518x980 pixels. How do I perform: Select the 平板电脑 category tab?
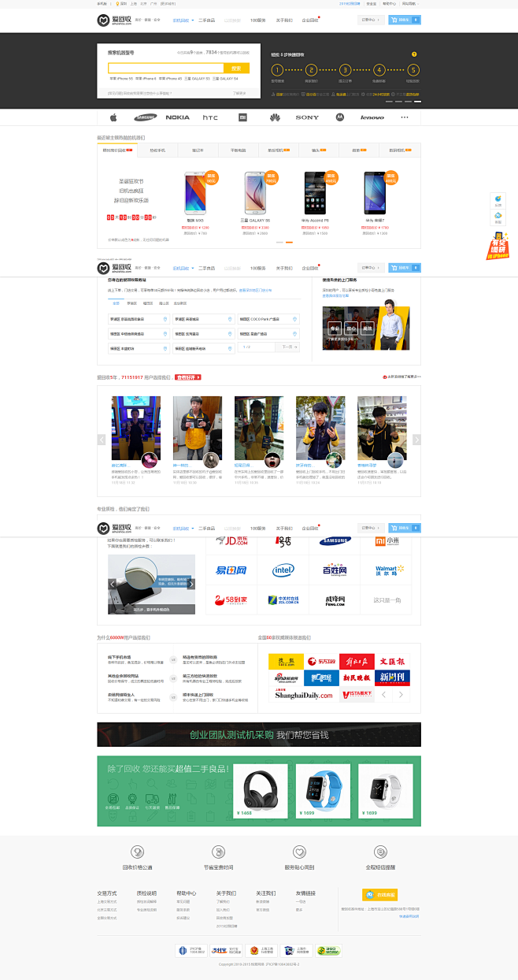click(238, 150)
